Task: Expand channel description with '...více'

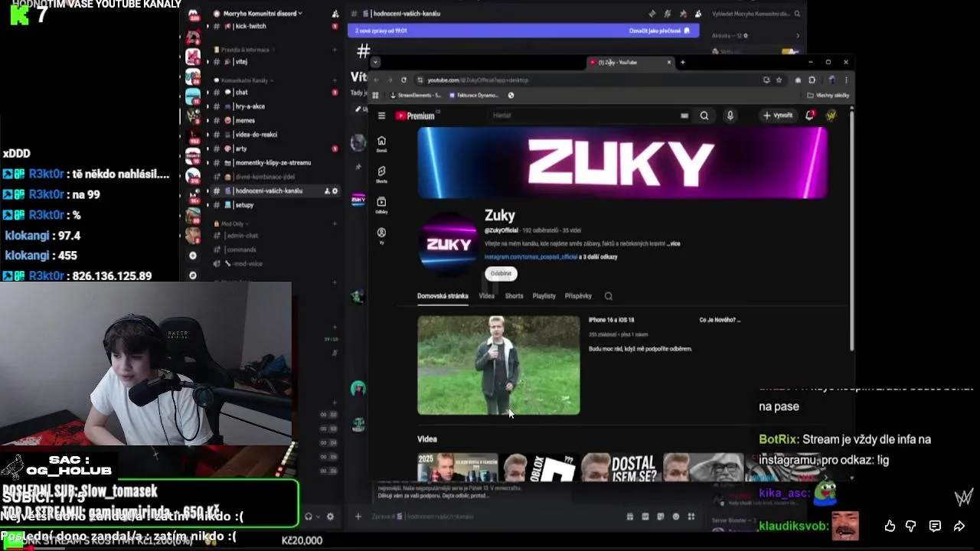Action: pyautogui.click(x=673, y=244)
